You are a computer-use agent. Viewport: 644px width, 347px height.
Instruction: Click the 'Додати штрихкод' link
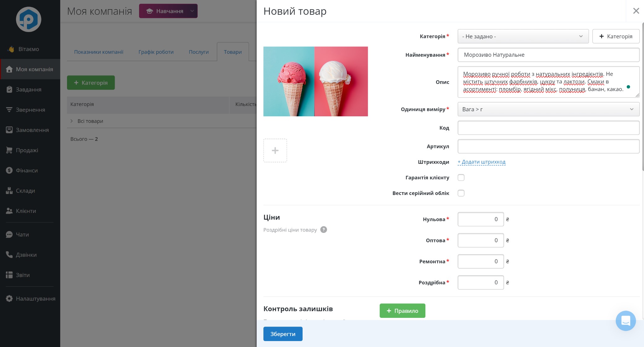(x=481, y=162)
